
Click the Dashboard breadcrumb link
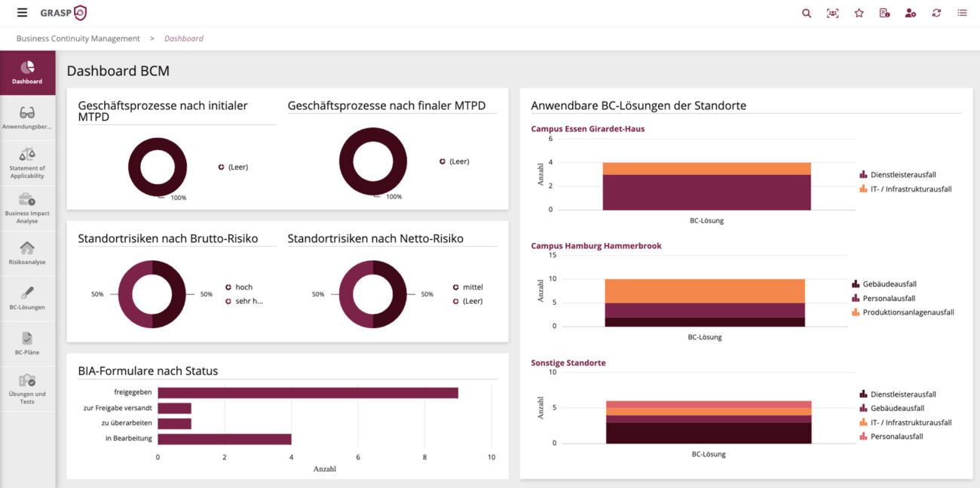tap(184, 38)
